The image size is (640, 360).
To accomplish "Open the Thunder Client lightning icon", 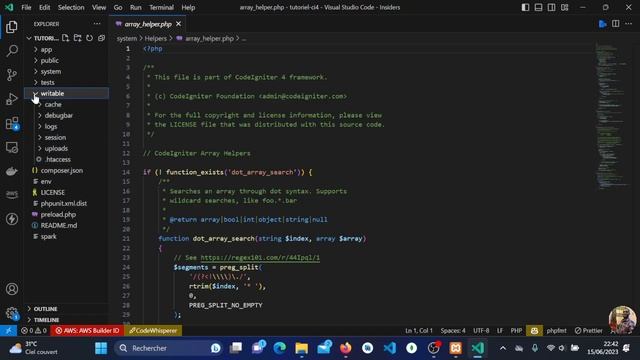I will click(12, 219).
